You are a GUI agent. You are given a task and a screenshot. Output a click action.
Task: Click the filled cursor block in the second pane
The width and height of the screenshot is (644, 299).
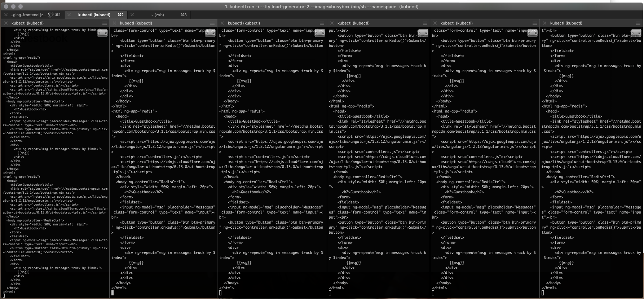113,293
